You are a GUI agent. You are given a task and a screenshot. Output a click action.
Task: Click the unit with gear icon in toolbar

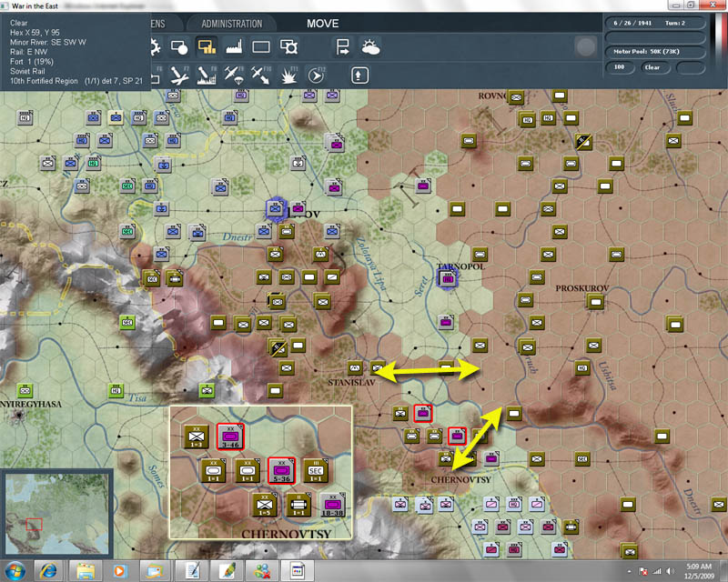point(288,47)
